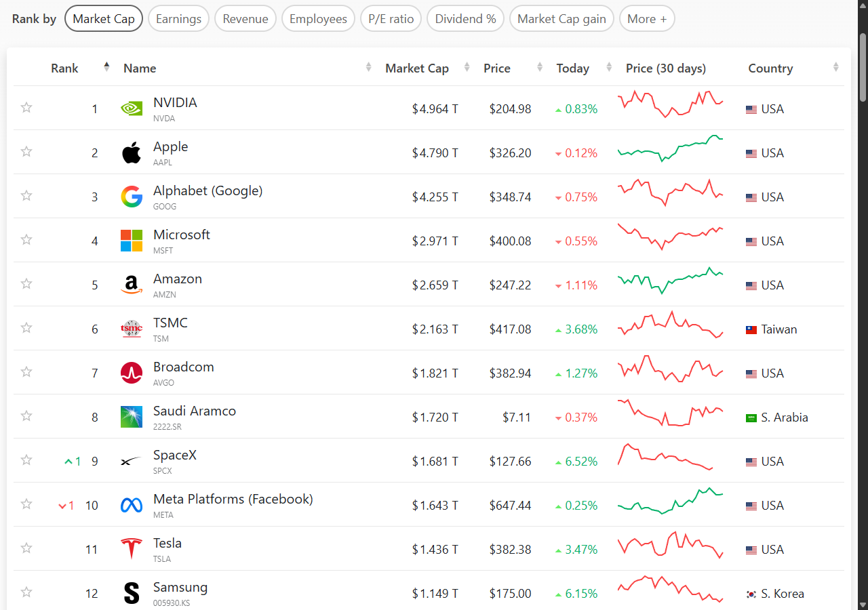868x610 pixels.
Task: Star Broadcom as a favorite
Action: point(26,371)
